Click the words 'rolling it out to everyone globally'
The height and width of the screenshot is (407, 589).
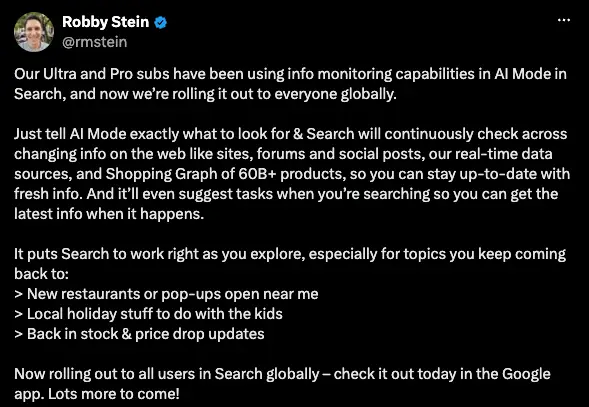tap(284, 94)
